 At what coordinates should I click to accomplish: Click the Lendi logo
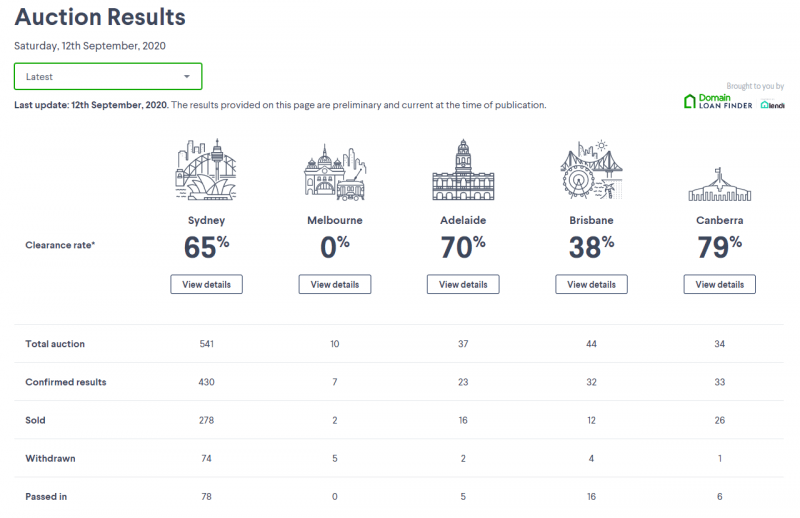coord(772,105)
